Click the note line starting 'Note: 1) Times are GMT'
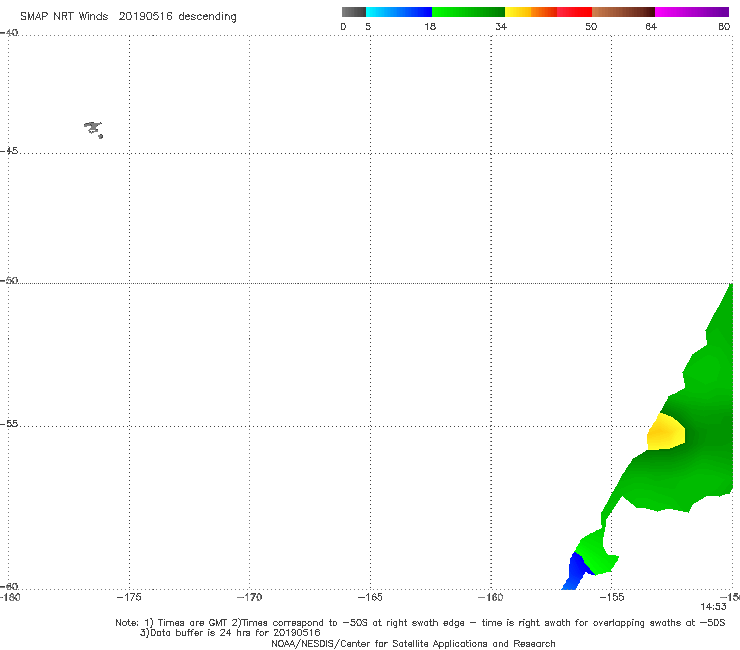740x650 pixels. tap(420, 623)
